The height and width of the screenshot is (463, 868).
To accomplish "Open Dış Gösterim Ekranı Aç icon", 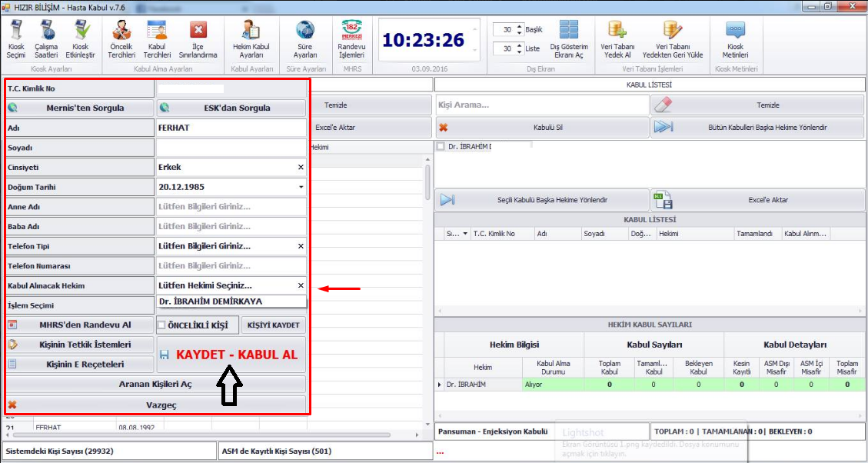I will [x=569, y=38].
